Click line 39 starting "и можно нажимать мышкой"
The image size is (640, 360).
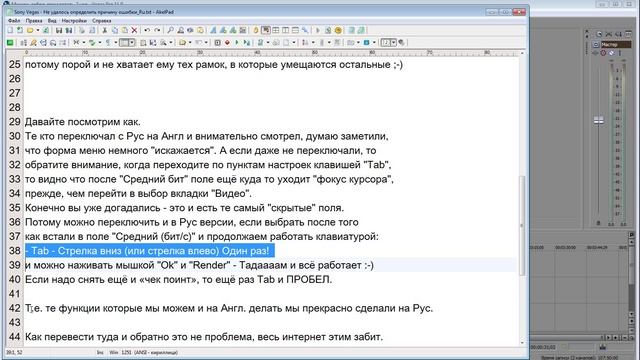(x=199, y=265)
